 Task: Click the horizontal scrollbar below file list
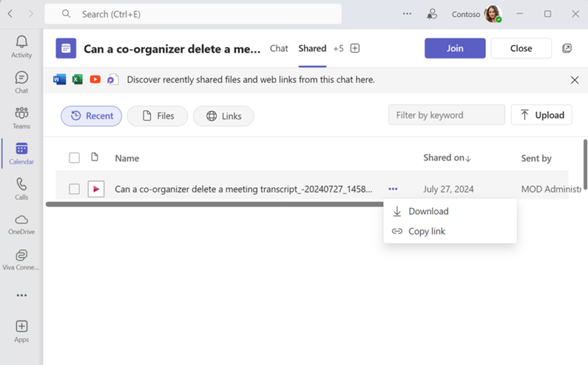click(x=214, y=204)
